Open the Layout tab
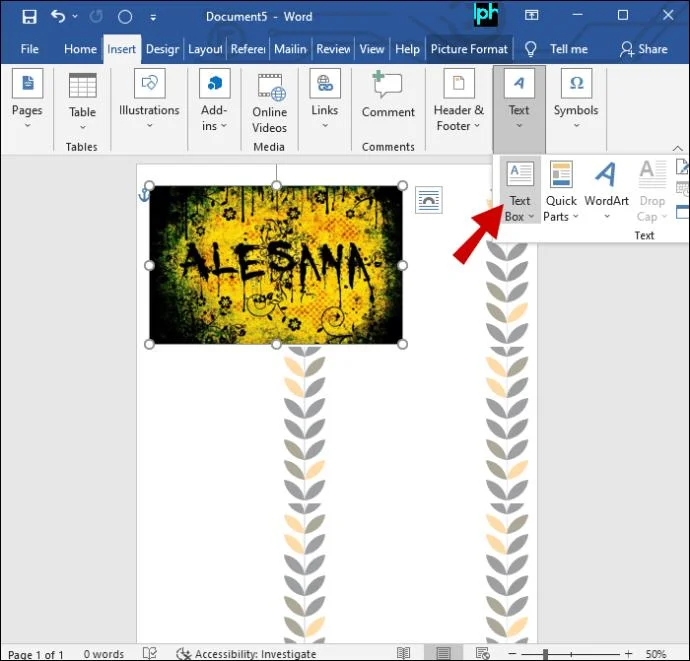690x661 pixels. (x=205, y=49)
